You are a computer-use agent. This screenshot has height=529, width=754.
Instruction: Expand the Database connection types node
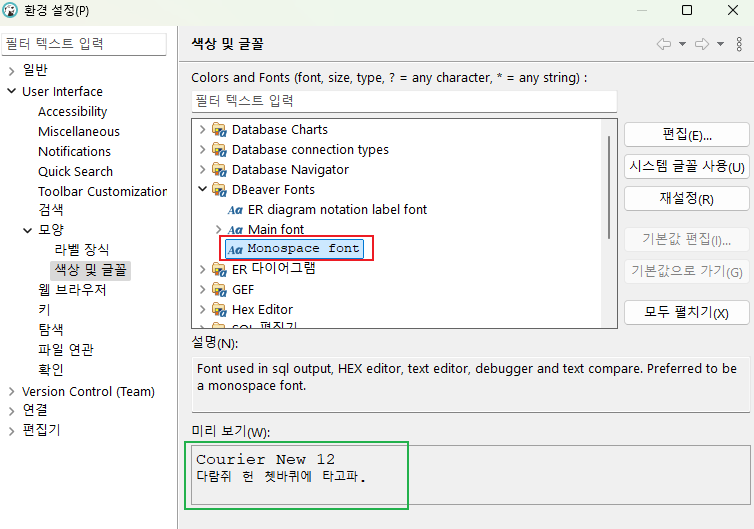[202, 150]
